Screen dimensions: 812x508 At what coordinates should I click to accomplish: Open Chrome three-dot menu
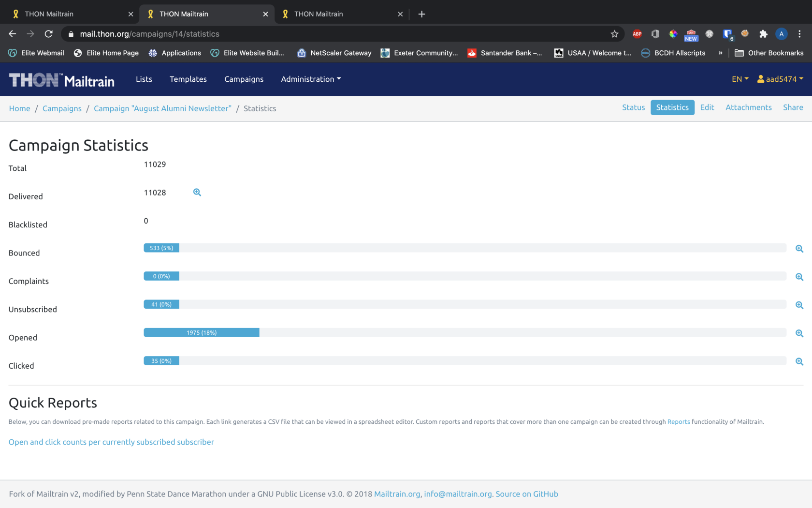[799, 34]
